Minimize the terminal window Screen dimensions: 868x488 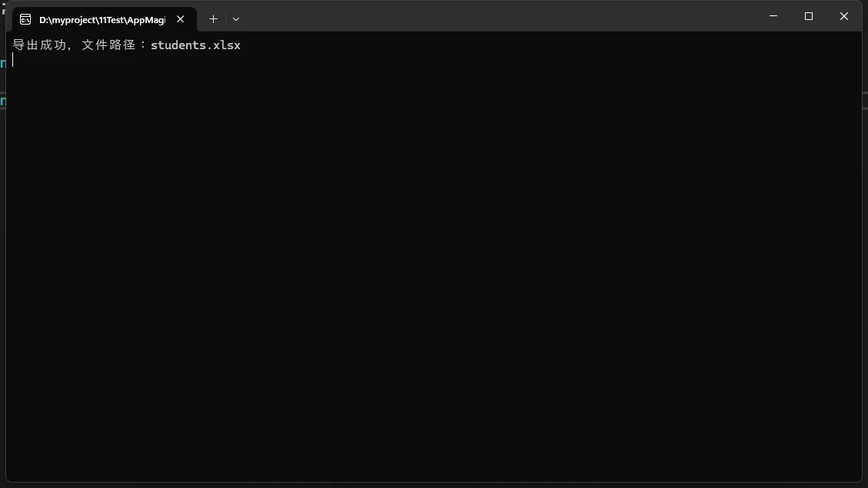coord(773,16)
